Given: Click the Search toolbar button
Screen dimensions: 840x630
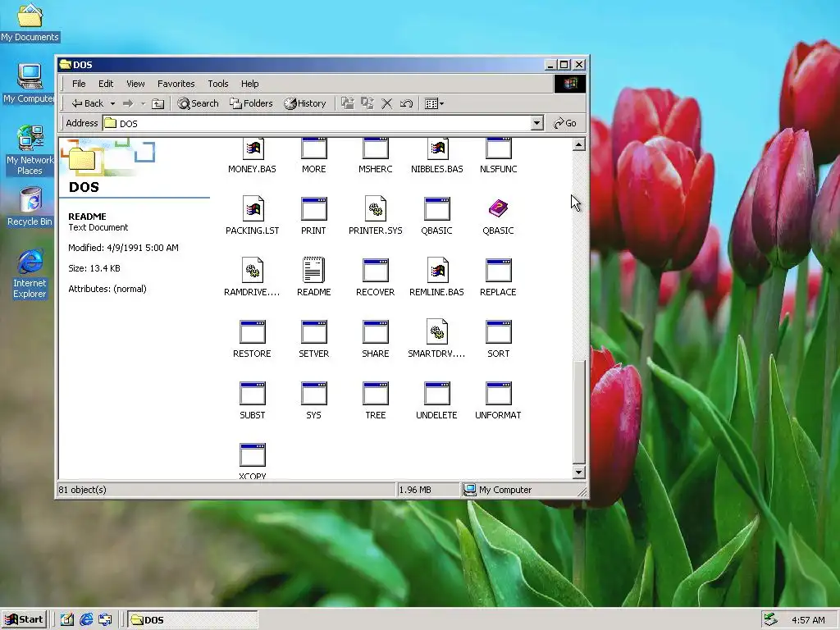Looking at the screenshot, I should (x=199, y=103).
